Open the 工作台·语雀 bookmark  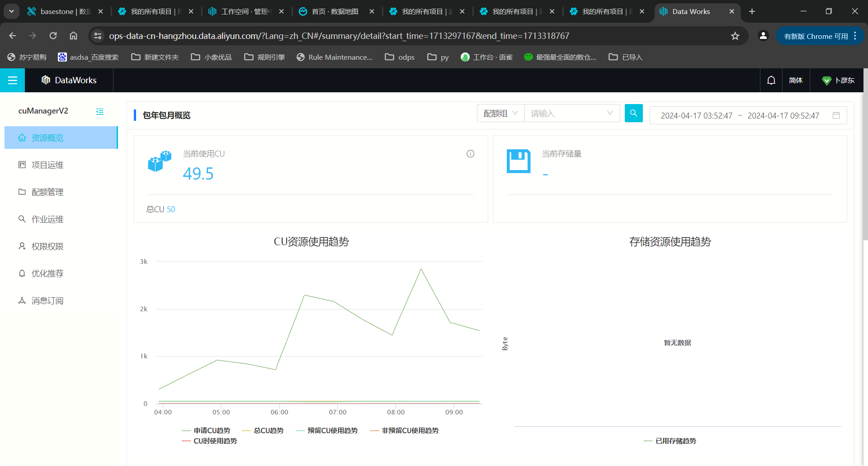point(486,57)
